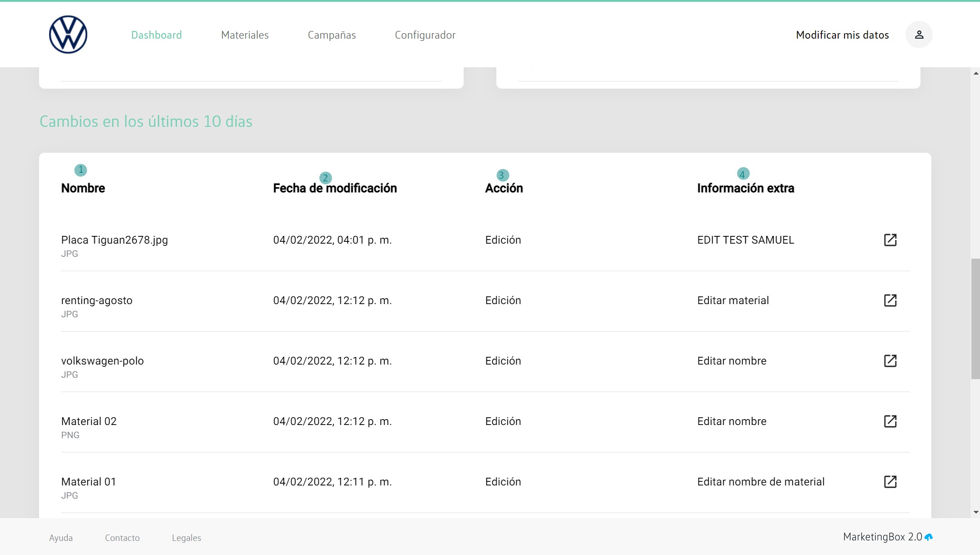Open the Configurador page
Screen dimensions: 980x555
point(425,35)
